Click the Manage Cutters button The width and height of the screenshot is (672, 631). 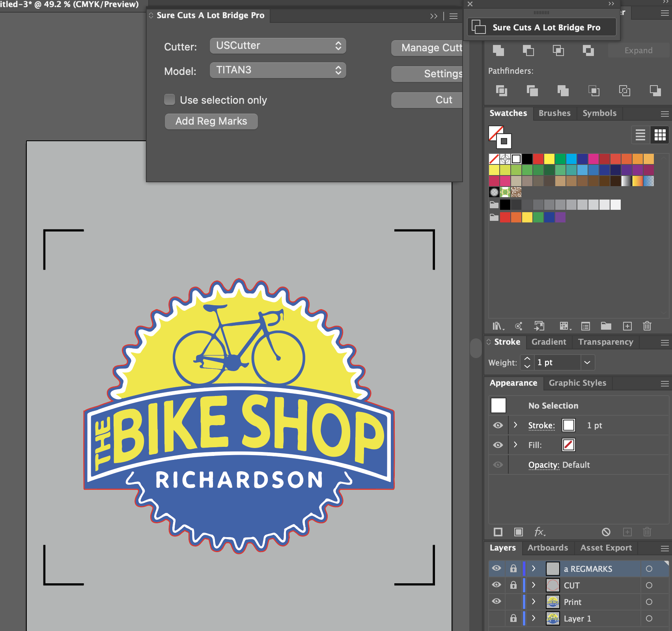pos(427,48)
